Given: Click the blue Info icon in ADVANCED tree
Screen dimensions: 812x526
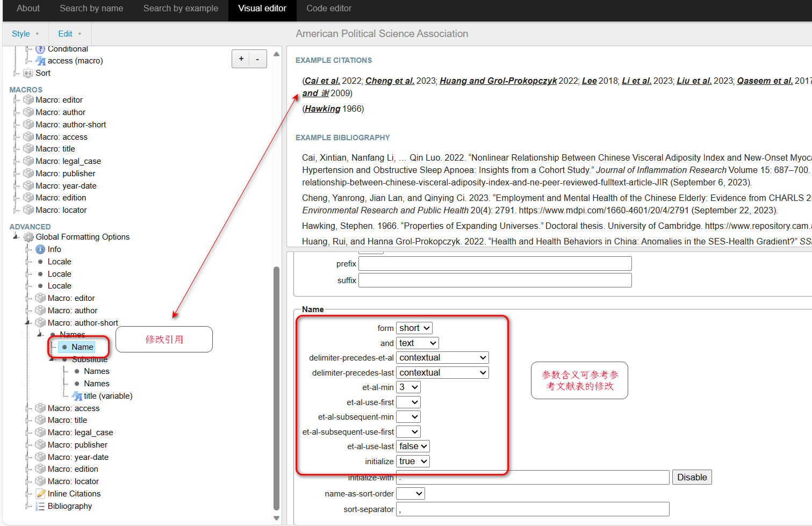Looking at the screenshot, I should tap(40, 249).
